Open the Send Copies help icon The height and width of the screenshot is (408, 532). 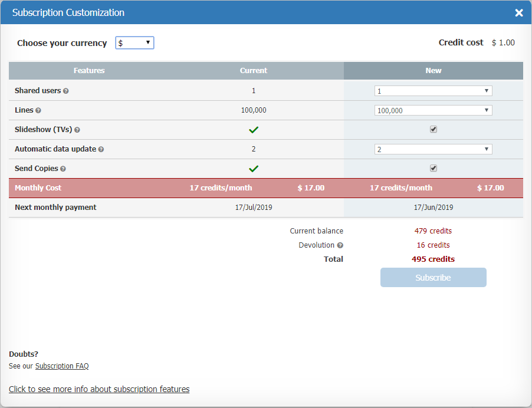(63, 168)
